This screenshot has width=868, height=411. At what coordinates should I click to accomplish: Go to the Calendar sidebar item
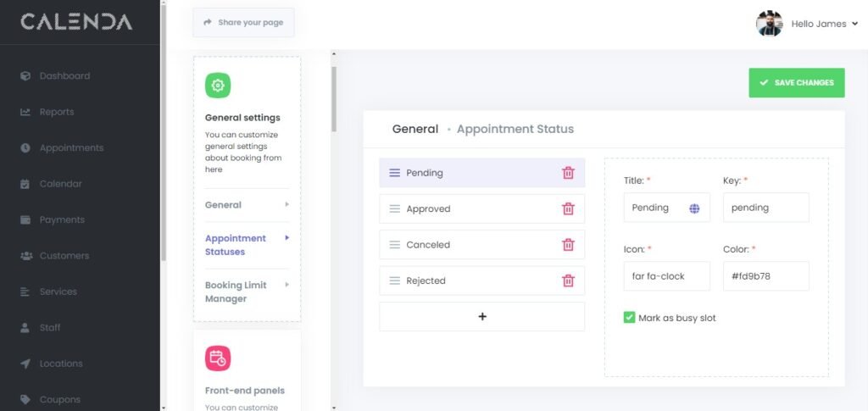coord(60,184)
